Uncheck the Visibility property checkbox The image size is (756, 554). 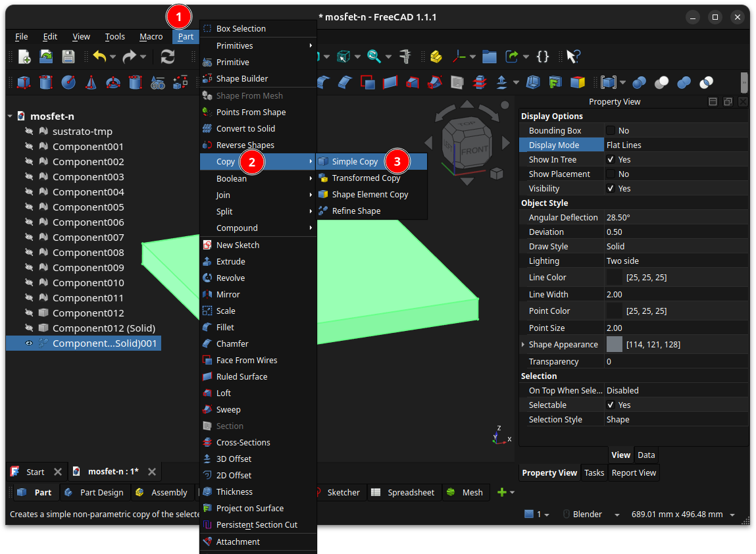[611, 189]
